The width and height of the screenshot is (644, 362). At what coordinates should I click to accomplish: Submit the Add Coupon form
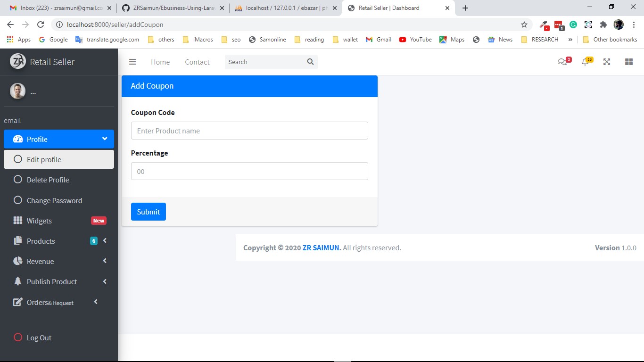pos(148,212)
